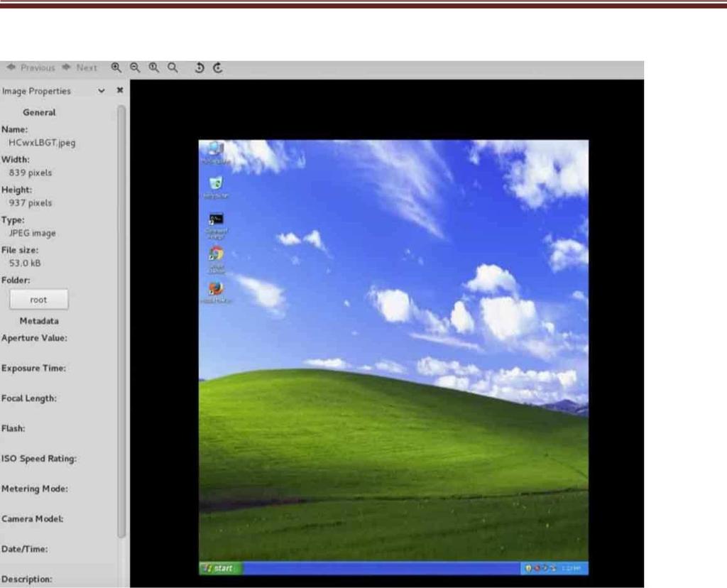Click the Name label
The width and height of the screenshot is (727, 588).
14,129
